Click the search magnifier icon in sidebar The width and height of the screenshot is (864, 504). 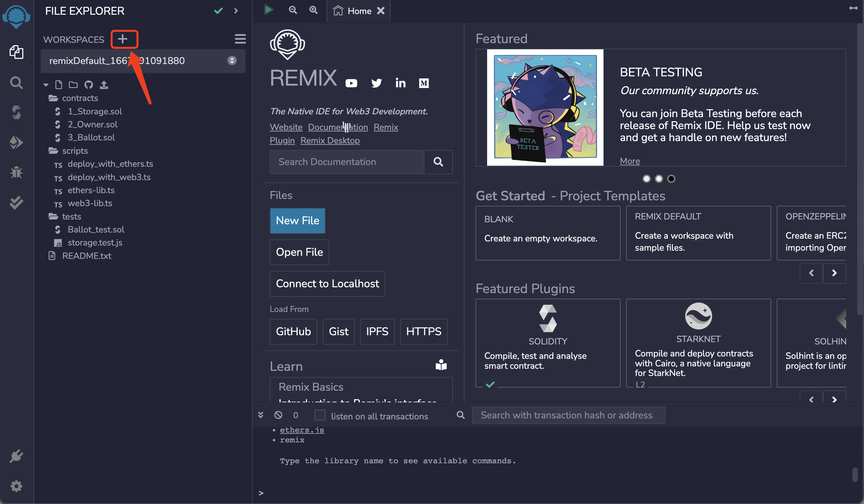17,82
